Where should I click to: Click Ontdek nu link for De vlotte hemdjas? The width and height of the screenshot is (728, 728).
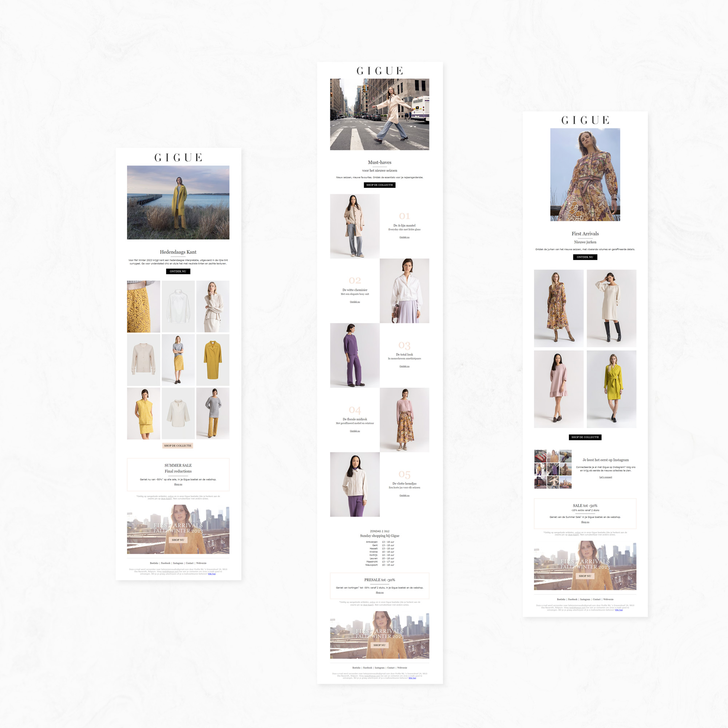[404, 495]
